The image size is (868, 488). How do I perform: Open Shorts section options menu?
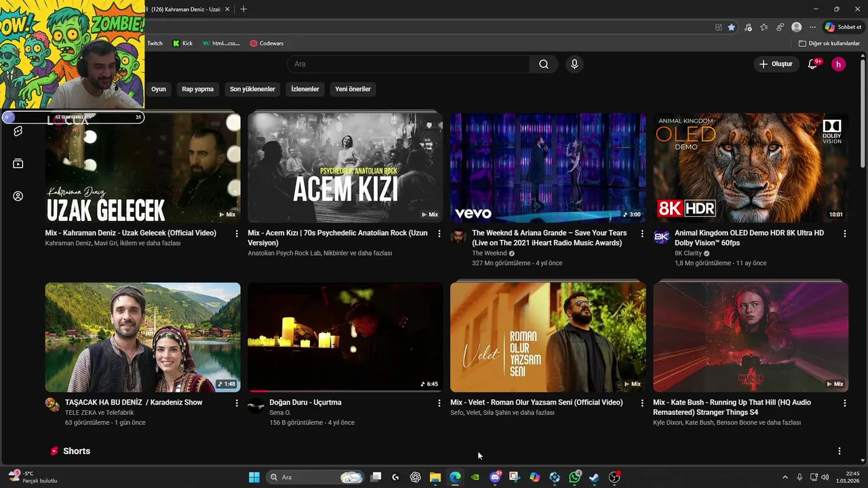(840, 451)
